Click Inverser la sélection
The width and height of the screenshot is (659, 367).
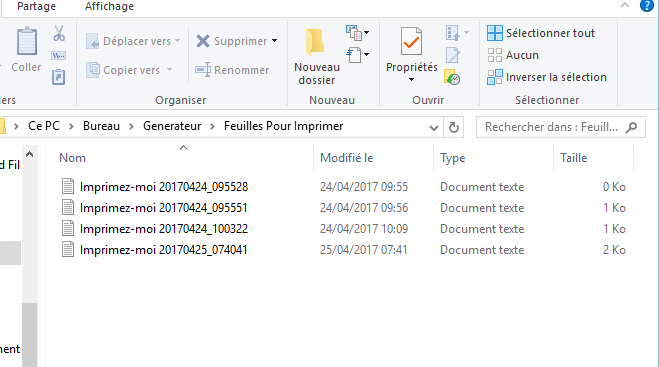pos(547,77)
